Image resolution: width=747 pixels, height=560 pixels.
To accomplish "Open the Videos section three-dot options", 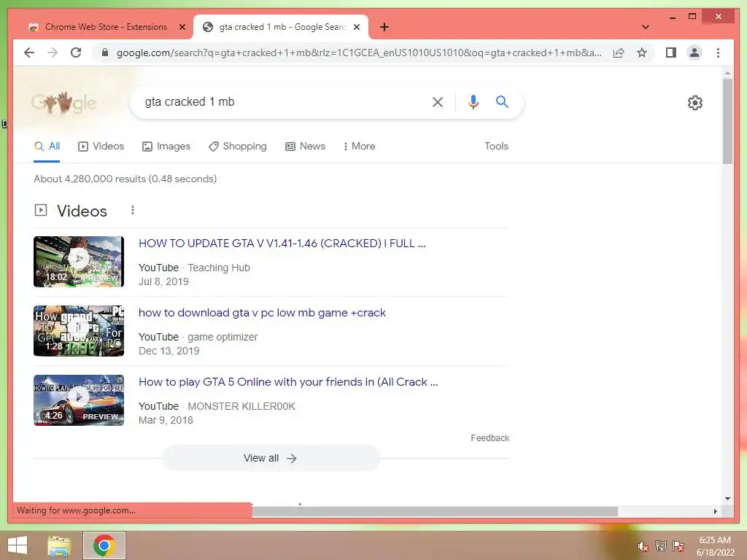I will point(133,210).
